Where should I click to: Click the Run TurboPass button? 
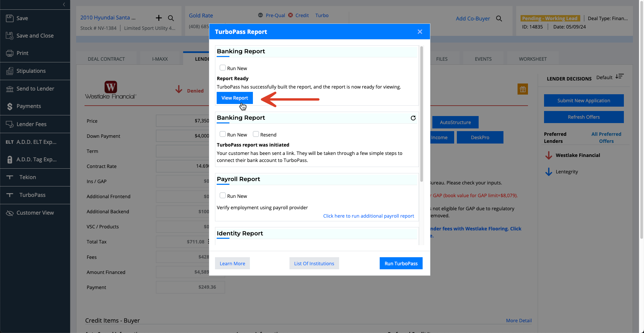(x=401, y=263)
